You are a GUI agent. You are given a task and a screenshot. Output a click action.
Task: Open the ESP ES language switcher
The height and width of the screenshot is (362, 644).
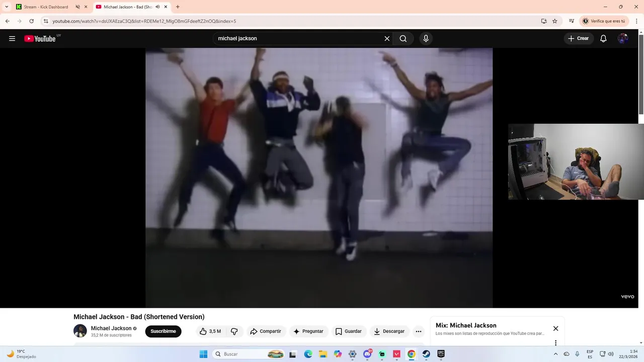[590, 354]
